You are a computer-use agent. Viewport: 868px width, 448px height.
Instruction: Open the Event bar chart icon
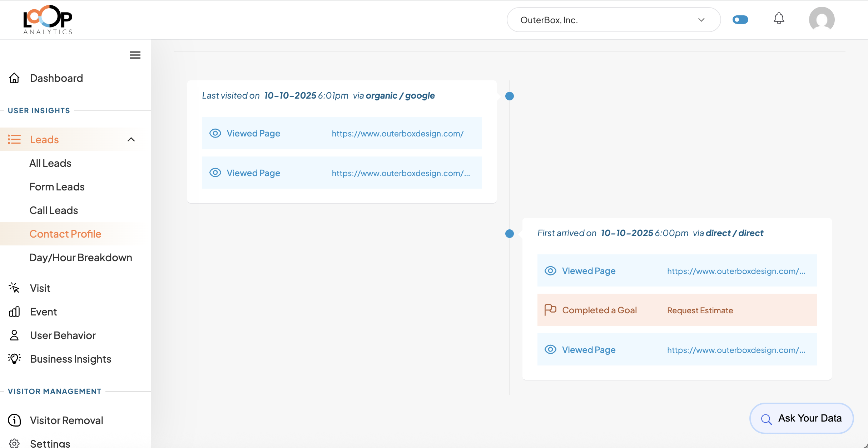[14, 312]
